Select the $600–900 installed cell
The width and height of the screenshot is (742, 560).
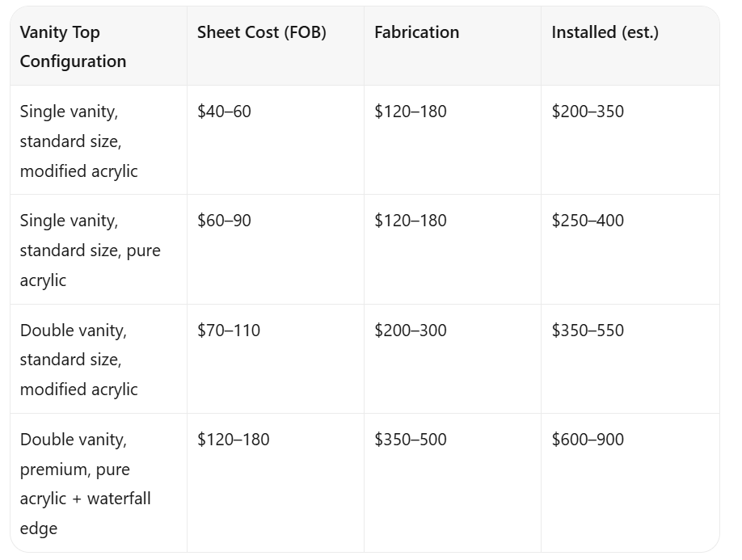588,440
